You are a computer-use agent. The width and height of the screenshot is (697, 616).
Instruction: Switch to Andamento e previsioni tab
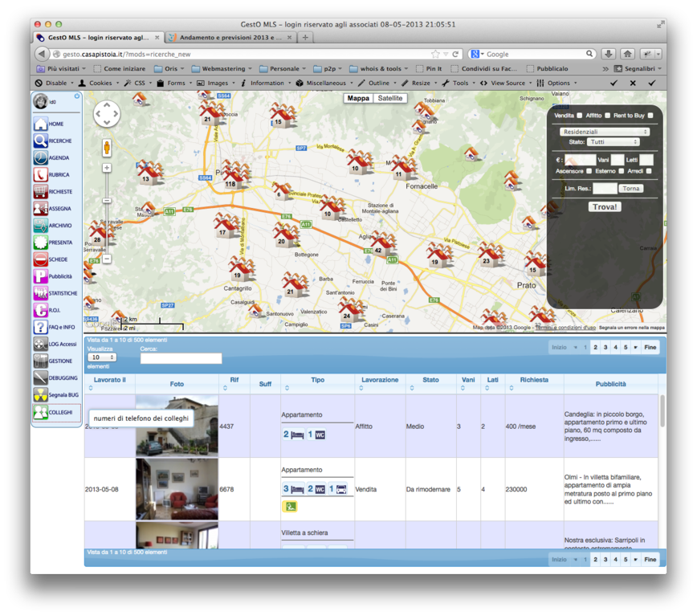click(230, 37)
